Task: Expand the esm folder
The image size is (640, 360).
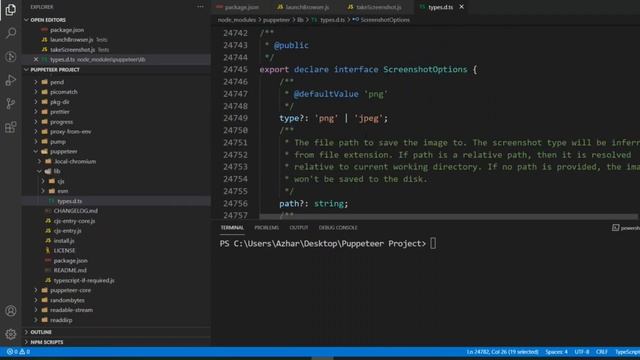Action: (62, 191)
